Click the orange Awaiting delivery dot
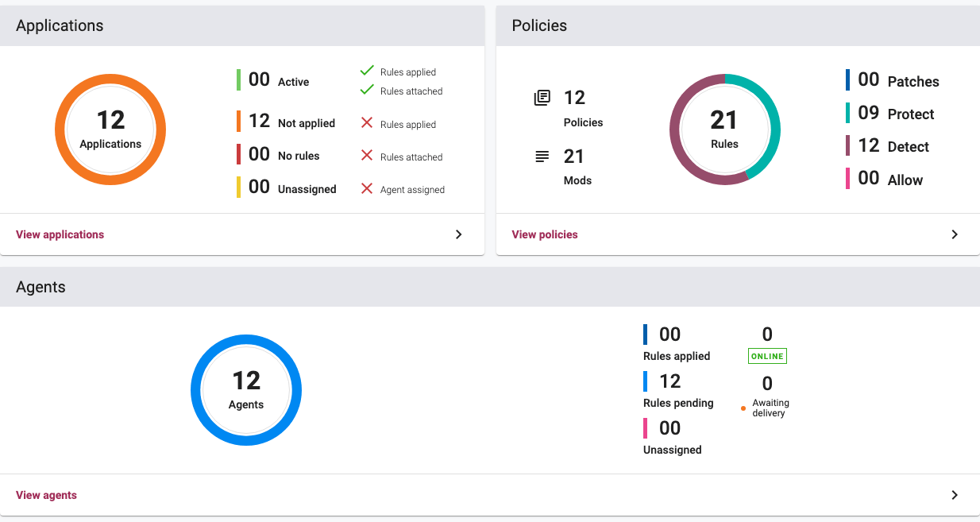This screenshot has height=522, width=980. (x=743, y=408)
